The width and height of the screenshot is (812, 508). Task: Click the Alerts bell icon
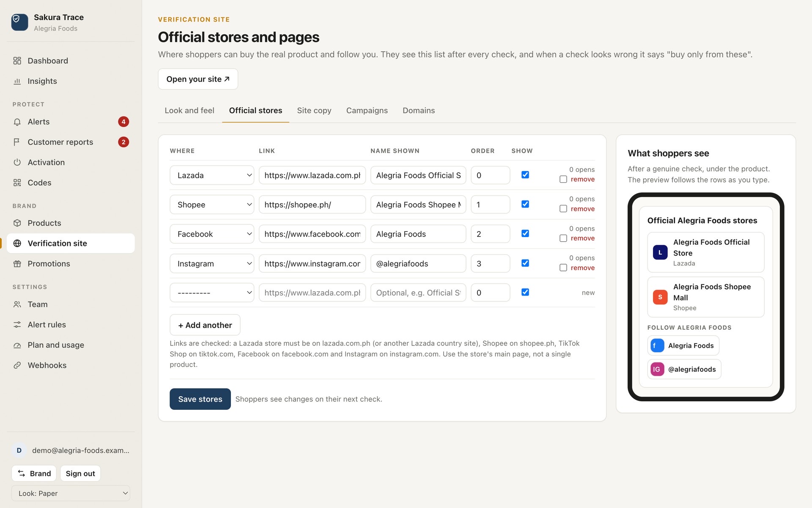point(17,121)
